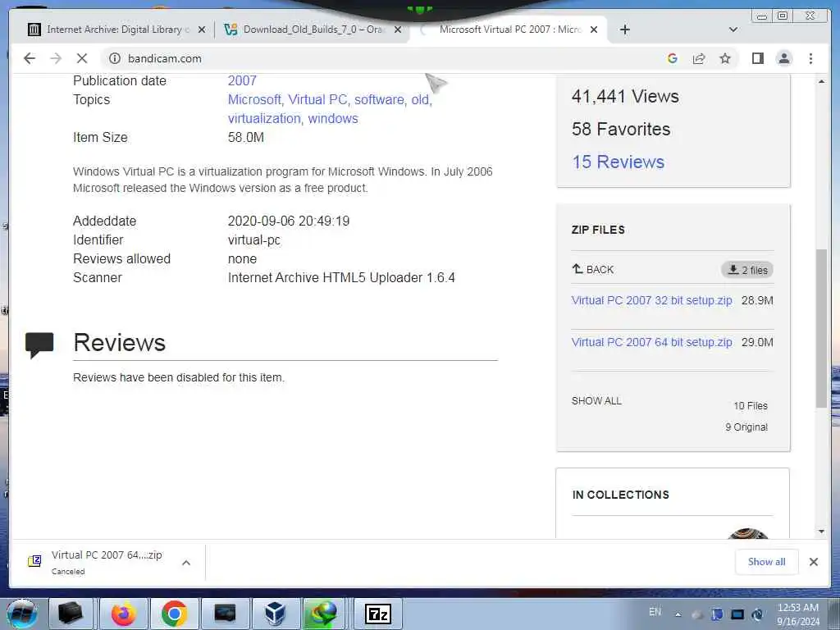Click the 10 Files count text
Screen dimensions: 840x630
coord(751,406)
